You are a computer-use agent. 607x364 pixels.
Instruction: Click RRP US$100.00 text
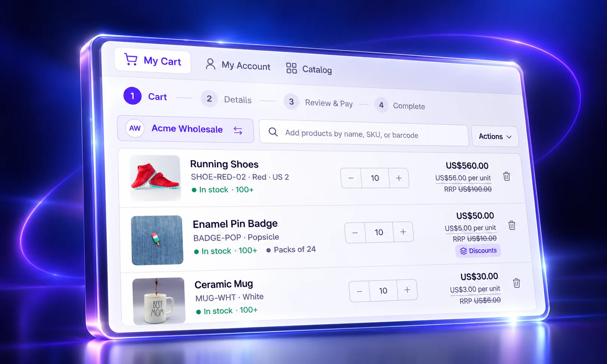point(468,189)
